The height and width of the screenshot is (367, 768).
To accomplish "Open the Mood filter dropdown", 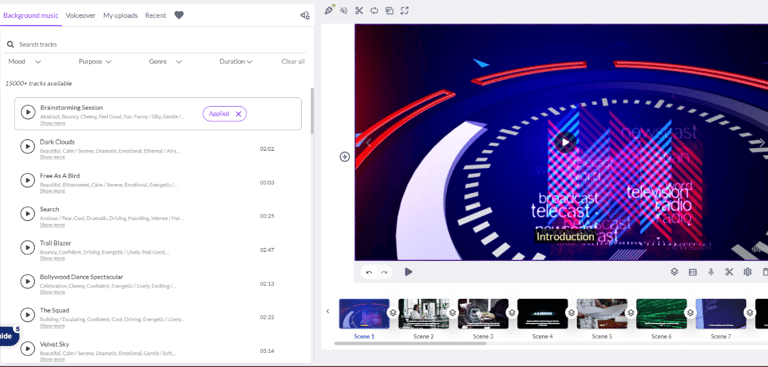I will 24,62.
